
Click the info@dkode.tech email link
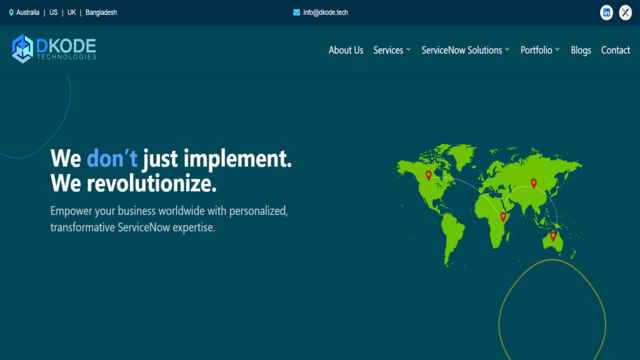325,13
